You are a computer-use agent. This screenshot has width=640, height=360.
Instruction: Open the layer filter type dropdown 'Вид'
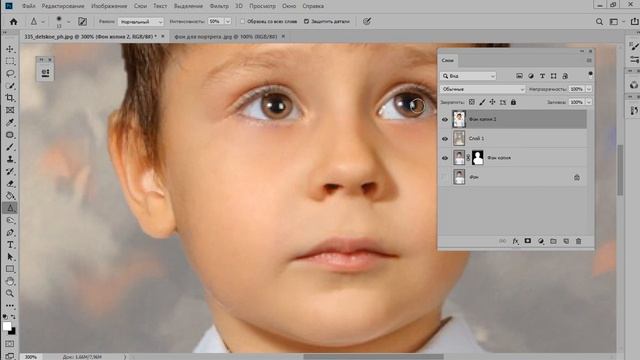(x=469, y=76)
